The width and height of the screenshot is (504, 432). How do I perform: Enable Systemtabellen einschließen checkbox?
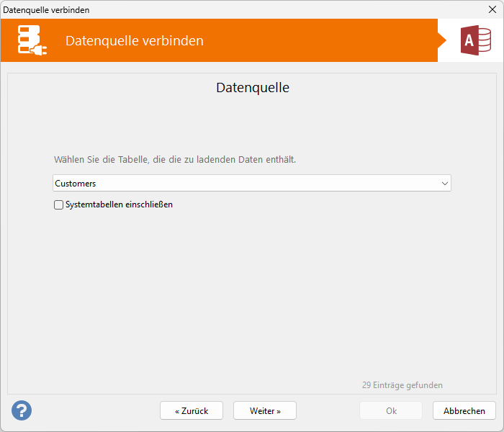click(58, 204)
